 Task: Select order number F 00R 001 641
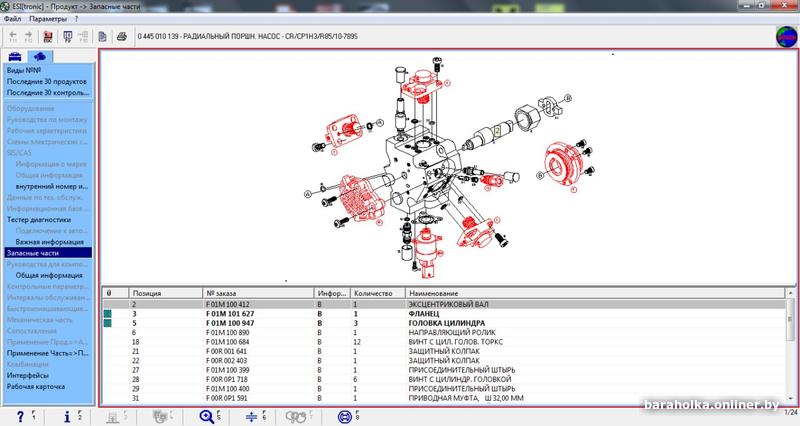[227, 352]
